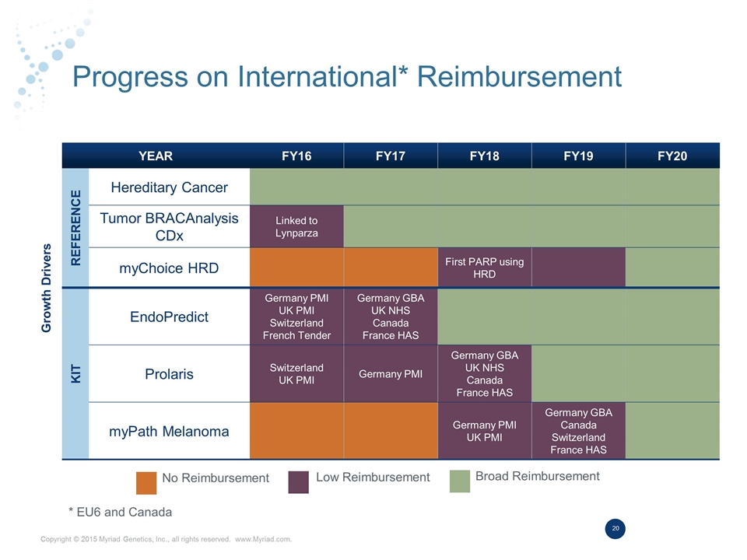747x560 pixels.
Task: Select the FY18 column header
Action: pyautogui.click(x=484, y=156)
